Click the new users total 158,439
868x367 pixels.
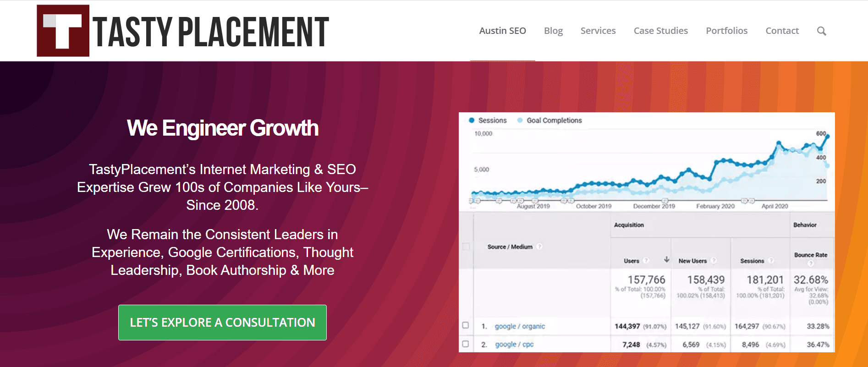point(706,279)
